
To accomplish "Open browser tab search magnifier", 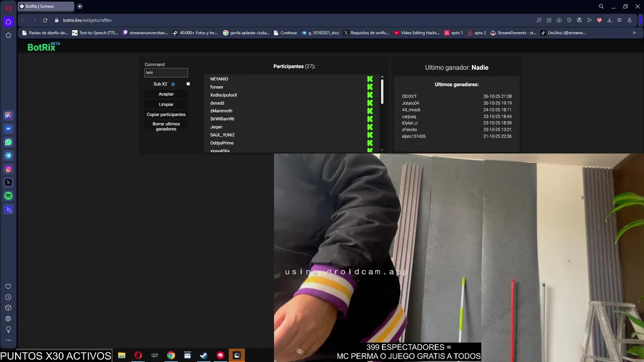I will [x=601, y=7].
